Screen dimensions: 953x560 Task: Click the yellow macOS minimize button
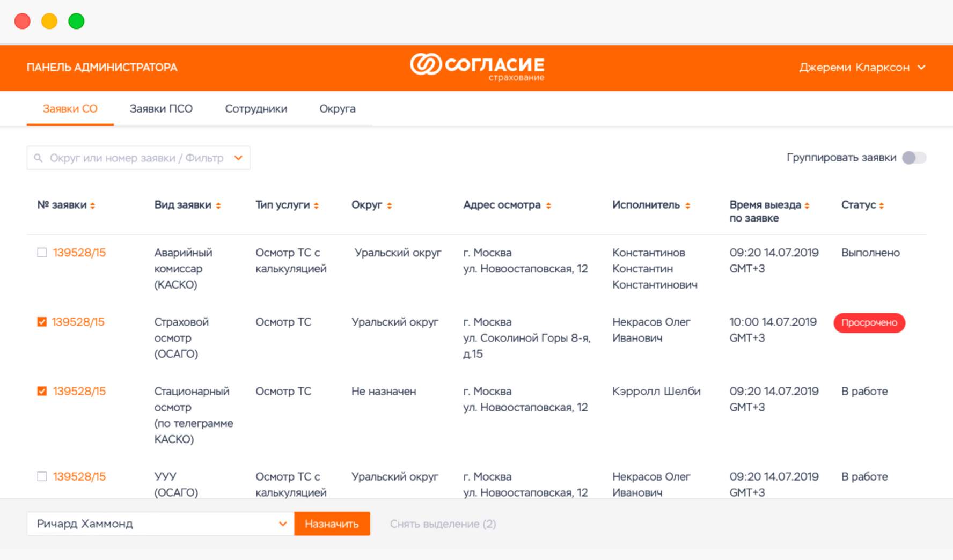click(x=49, y=21)
